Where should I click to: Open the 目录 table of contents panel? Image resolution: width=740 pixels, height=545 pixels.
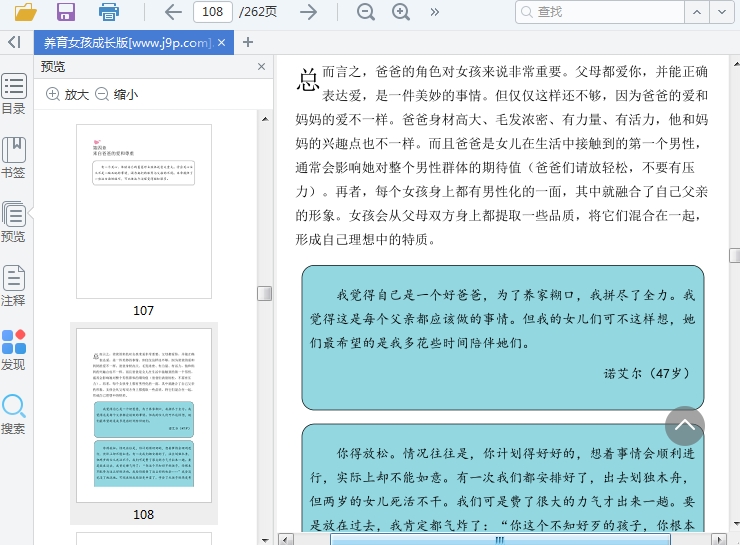click(14, 94)
